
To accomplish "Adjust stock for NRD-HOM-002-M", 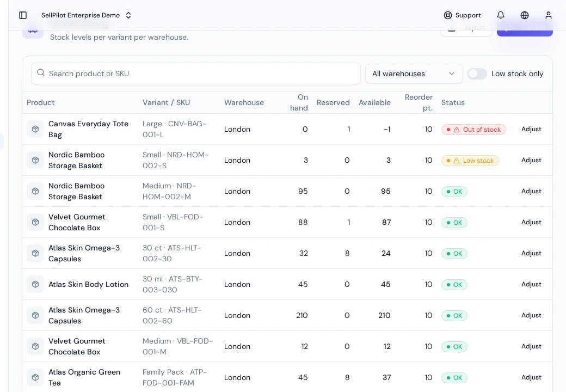I will click(x=531, y=191).
